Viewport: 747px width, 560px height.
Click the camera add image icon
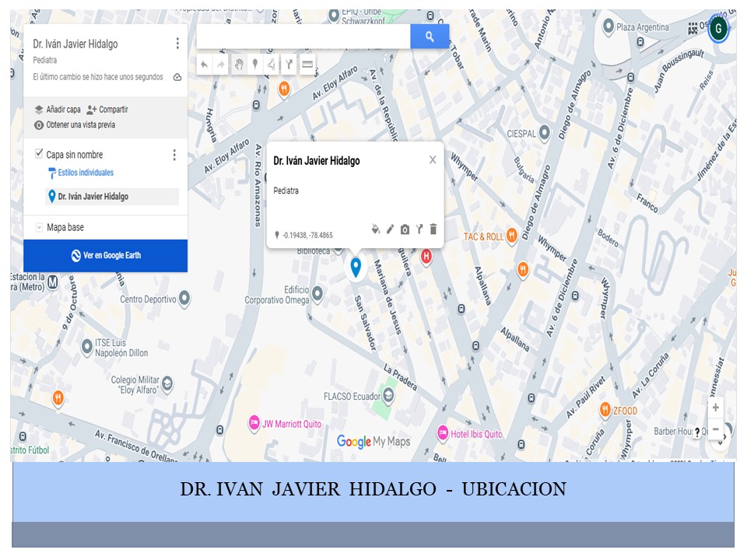[x=405, y=229]
